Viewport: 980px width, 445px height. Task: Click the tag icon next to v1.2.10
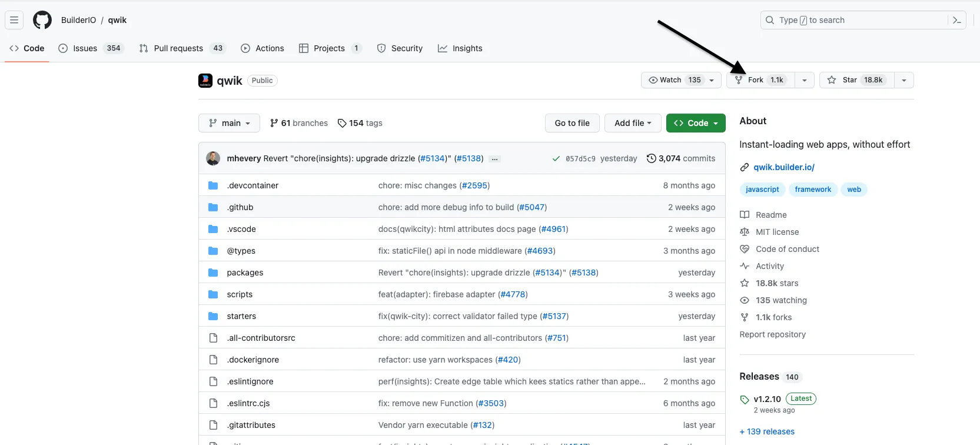click(x=745, y=400)
